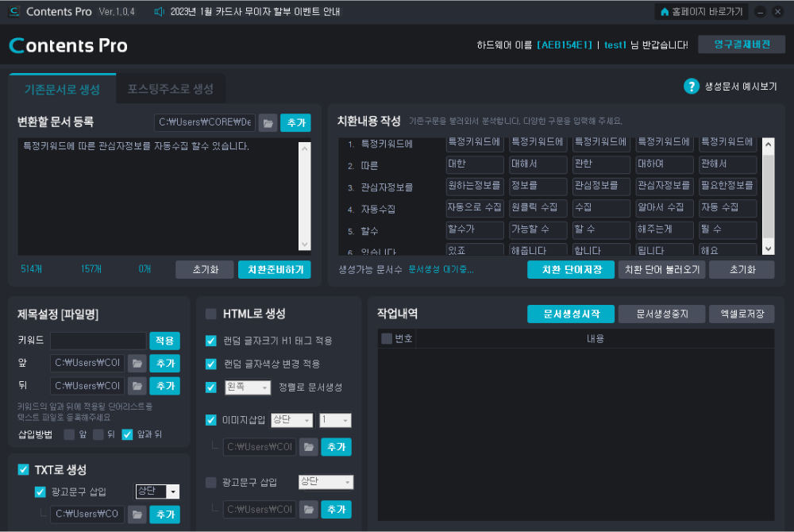Click replacement field 원하는정보를
This screenshot has width=794, height=532.
(x=475, y=186)
